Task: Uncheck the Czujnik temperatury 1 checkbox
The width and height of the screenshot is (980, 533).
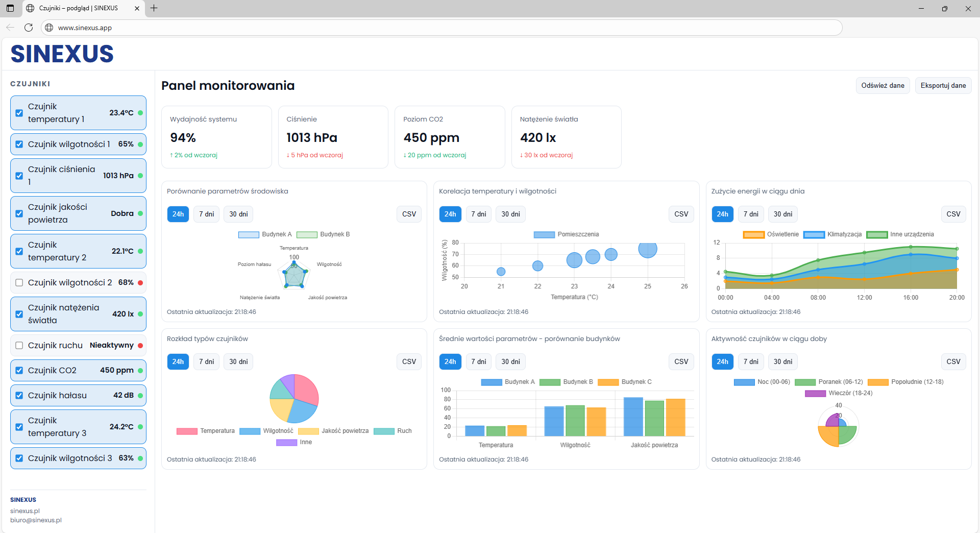Action: click(x=19, y=113)
